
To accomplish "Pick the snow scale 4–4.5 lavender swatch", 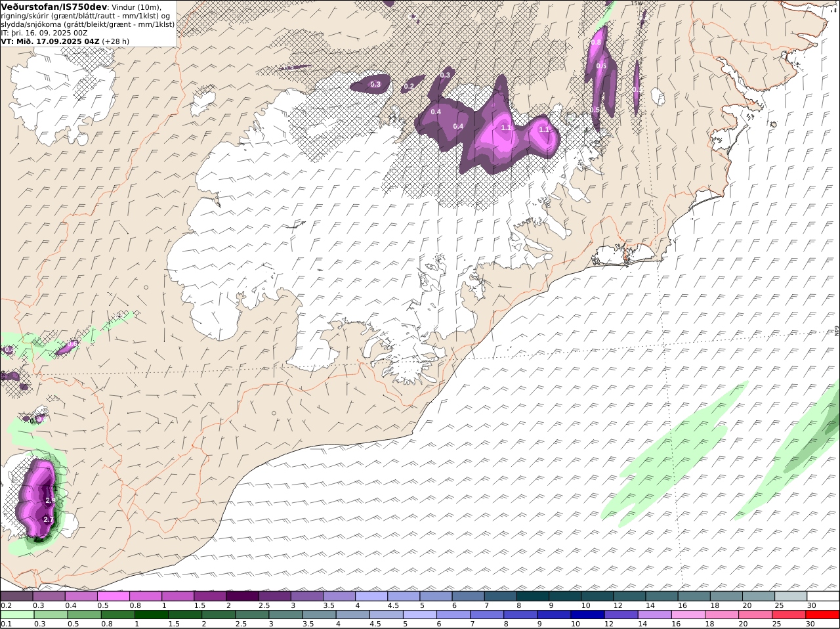I will (x=371, y=596).
